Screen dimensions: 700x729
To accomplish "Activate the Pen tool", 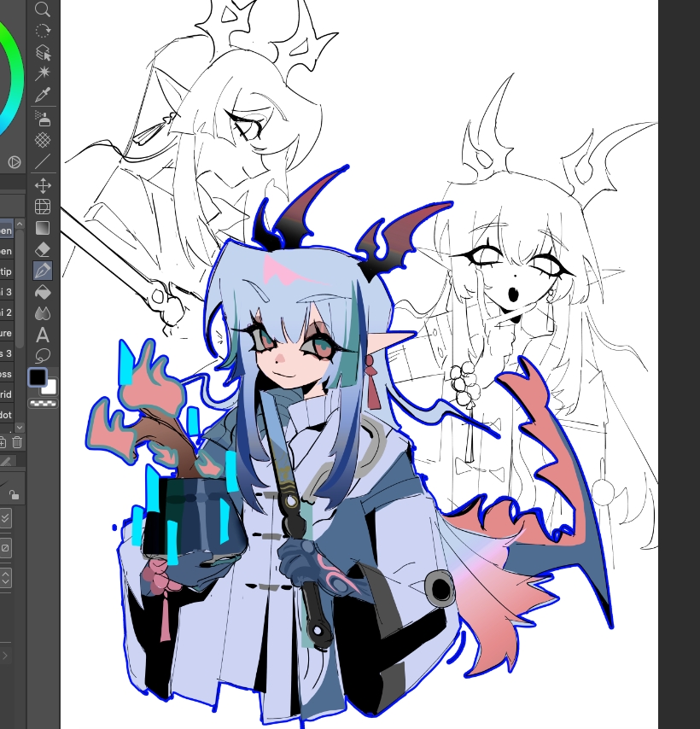I will [x=42, y=271].
